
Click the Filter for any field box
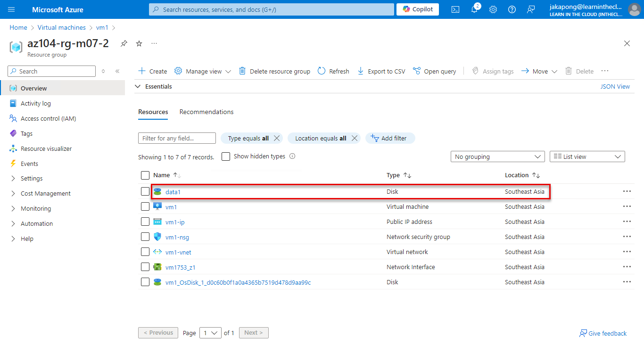tap(177, 138)
